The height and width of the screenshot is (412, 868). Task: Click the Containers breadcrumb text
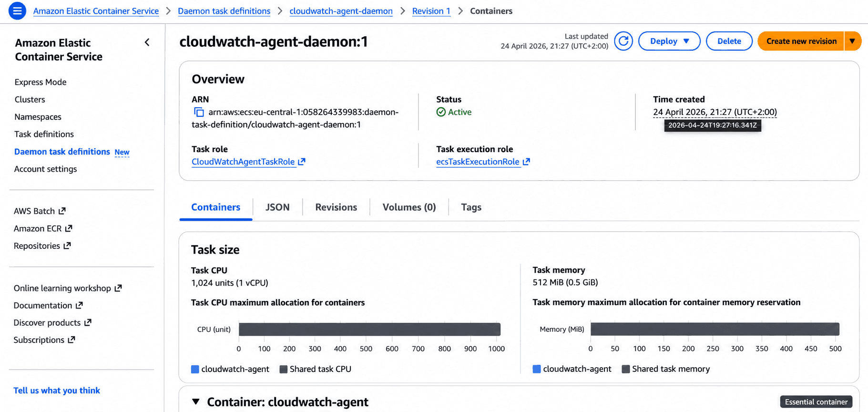pos(491,11)
